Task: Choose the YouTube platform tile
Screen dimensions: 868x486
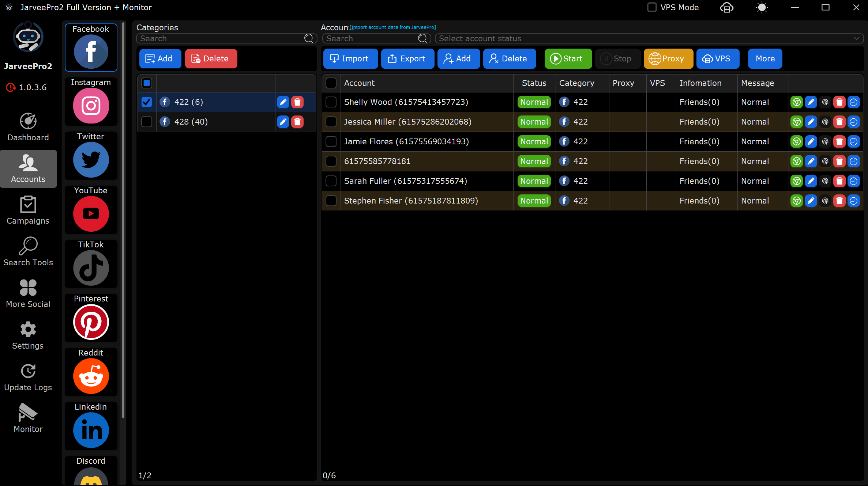Action: [91, 209]
